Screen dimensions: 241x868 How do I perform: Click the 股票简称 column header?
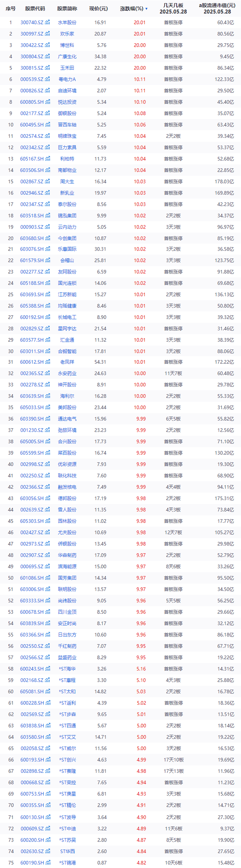67,9
